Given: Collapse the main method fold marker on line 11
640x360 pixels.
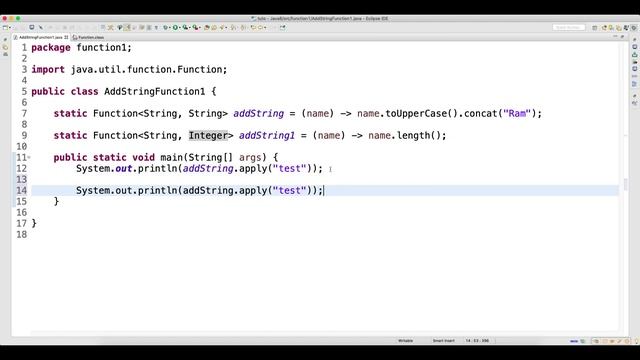Looking at the screenshot, I should point(29,157).
